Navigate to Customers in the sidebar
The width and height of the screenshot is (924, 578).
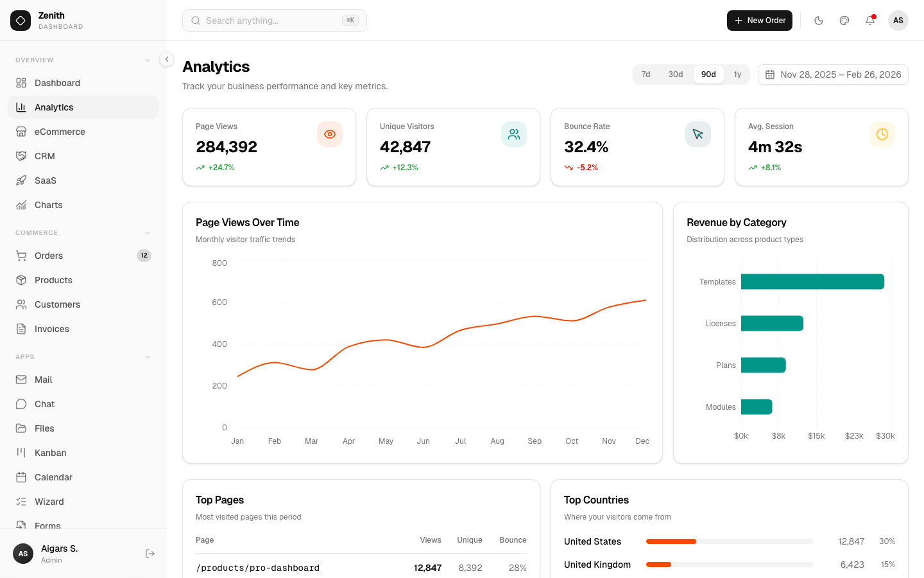56,304
